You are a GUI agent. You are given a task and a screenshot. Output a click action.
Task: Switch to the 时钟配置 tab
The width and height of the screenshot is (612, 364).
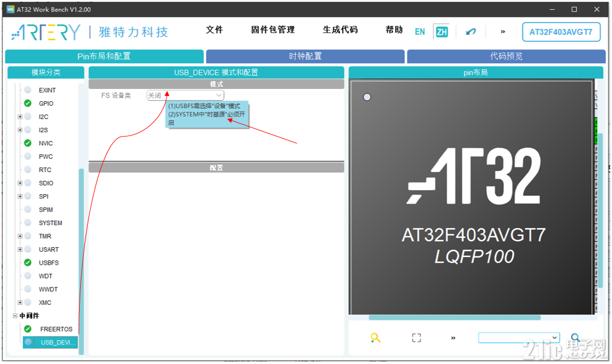(x=305, y=56)
